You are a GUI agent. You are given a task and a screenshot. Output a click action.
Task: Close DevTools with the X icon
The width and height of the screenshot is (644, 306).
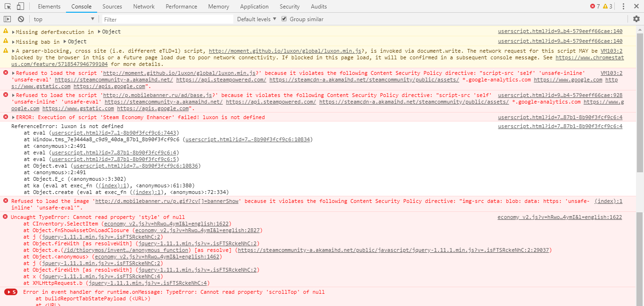636,7
